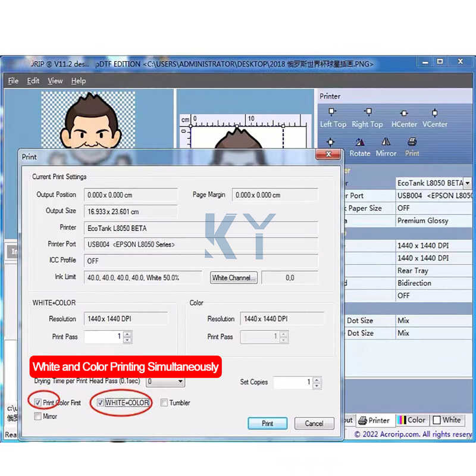Open the File menu

pos(13,81)
